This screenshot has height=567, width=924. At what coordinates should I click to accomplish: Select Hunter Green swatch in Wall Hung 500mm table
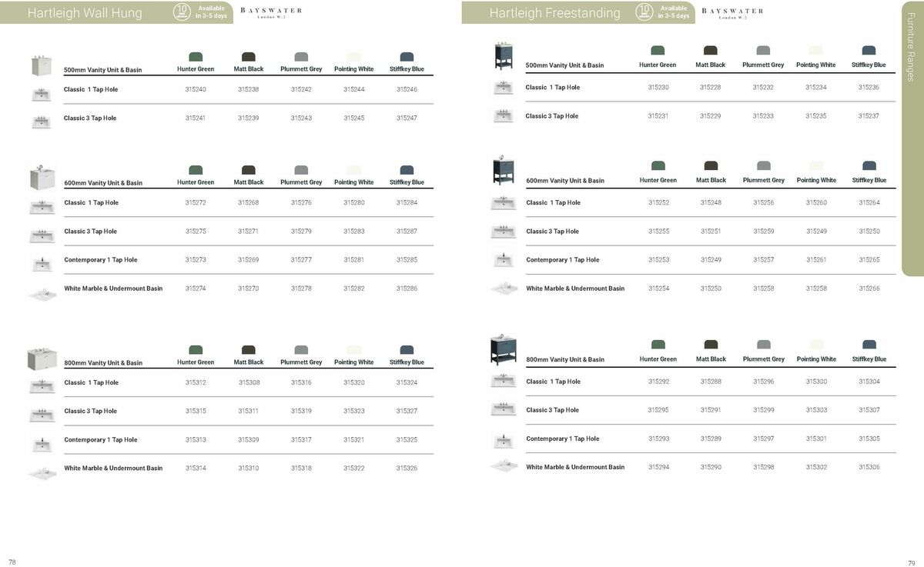point(196,56)
